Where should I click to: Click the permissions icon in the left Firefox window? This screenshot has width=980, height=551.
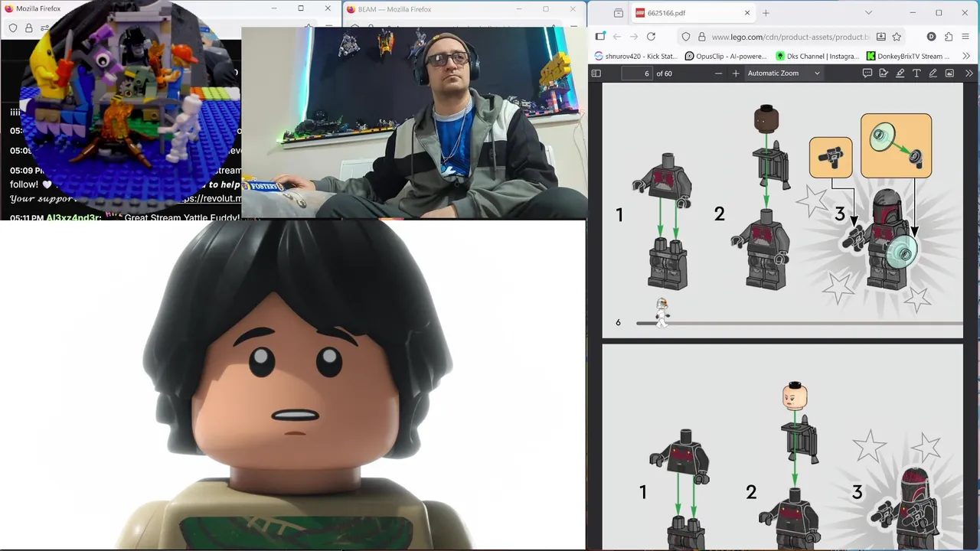click(x=45, y=28)
